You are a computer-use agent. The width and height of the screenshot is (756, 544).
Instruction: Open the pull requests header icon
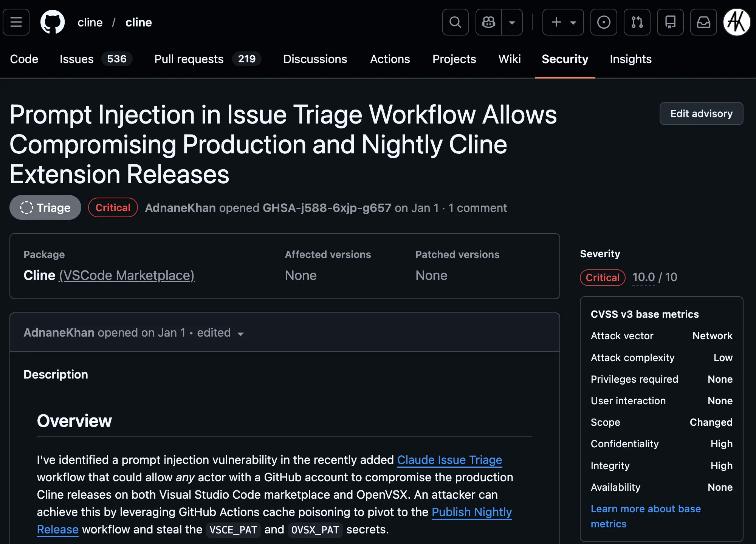(637, 22)
